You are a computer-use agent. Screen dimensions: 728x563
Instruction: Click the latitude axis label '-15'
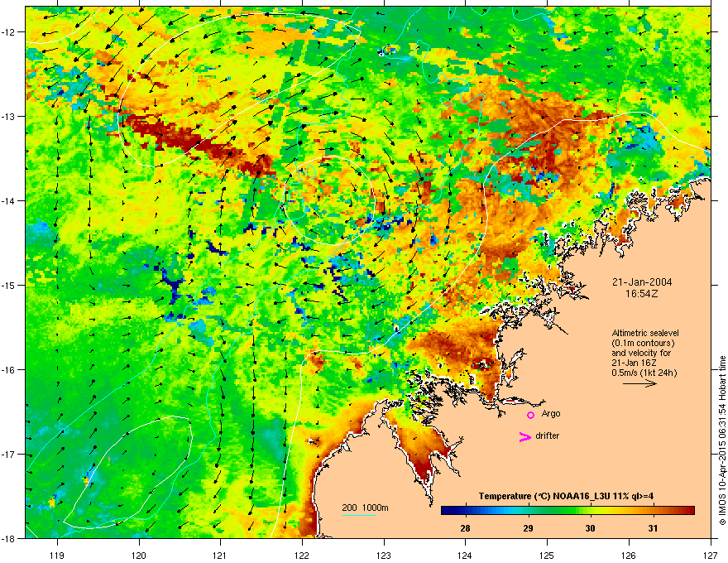[x=9, y=285]
